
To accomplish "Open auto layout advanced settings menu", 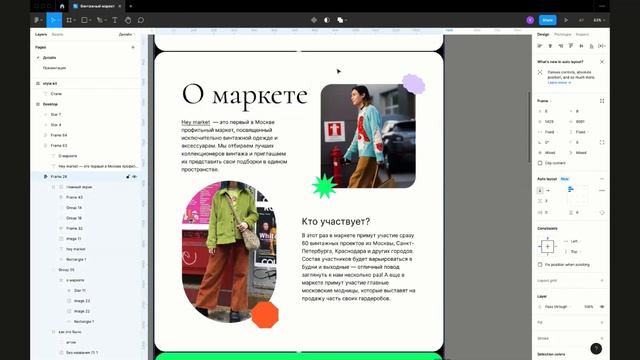I will [x=602, y=191].
